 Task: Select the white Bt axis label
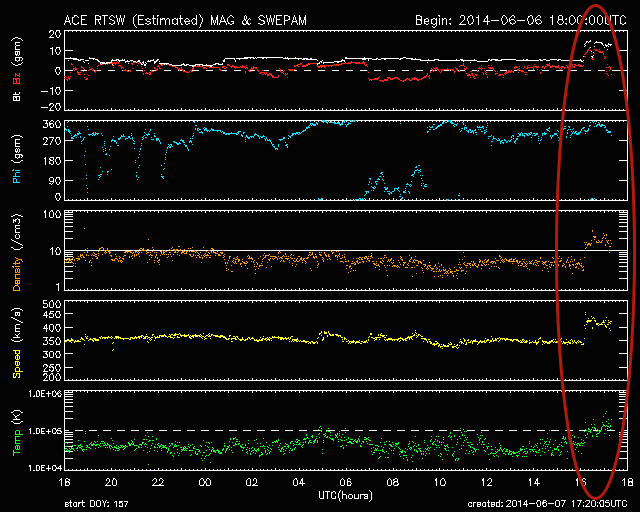click(17, 96)
